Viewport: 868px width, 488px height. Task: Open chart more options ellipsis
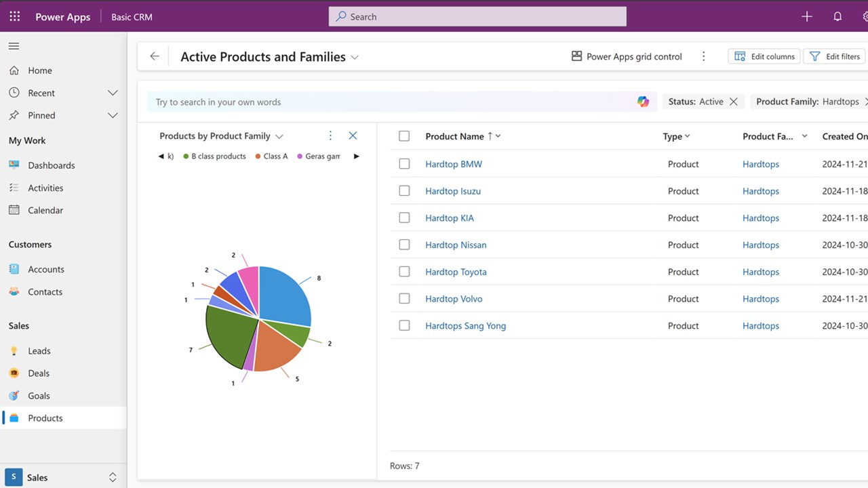(330, 136)
